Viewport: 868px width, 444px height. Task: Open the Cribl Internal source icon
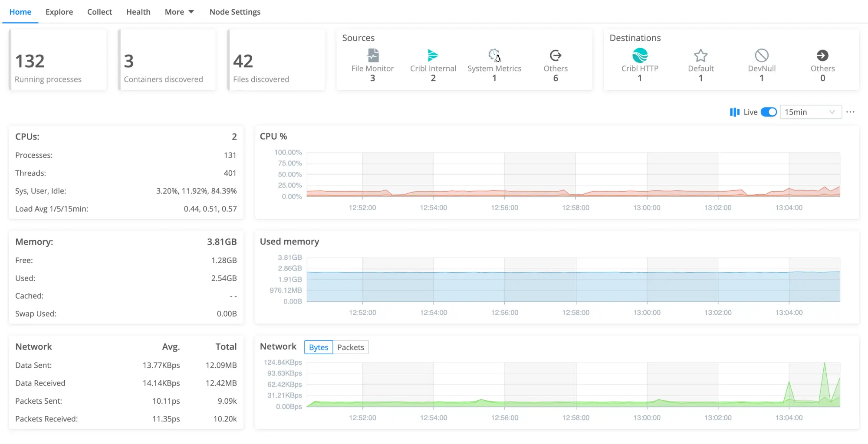point(433,55)
